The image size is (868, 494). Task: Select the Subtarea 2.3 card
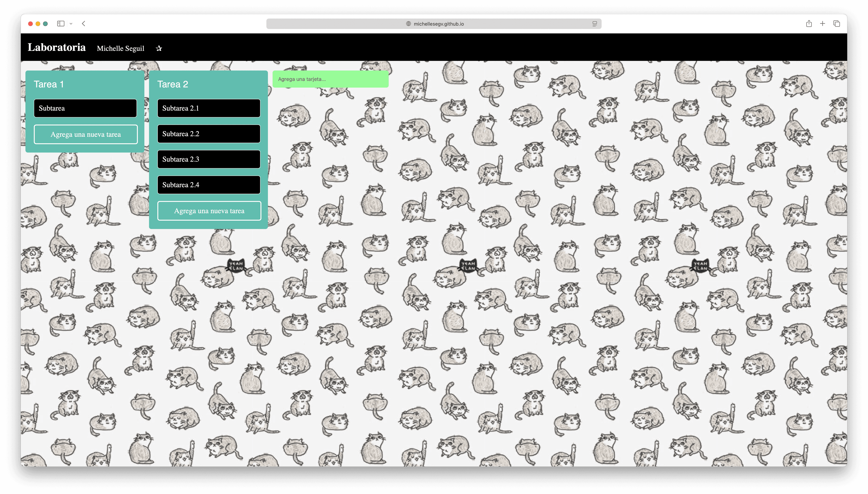point(209,159)
